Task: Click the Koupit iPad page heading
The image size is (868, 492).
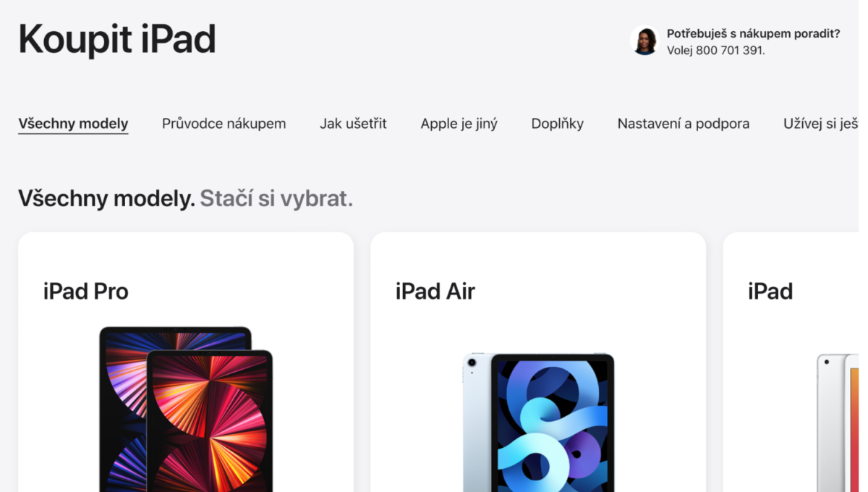Action: pyautogui.click(x=117, y=39)
